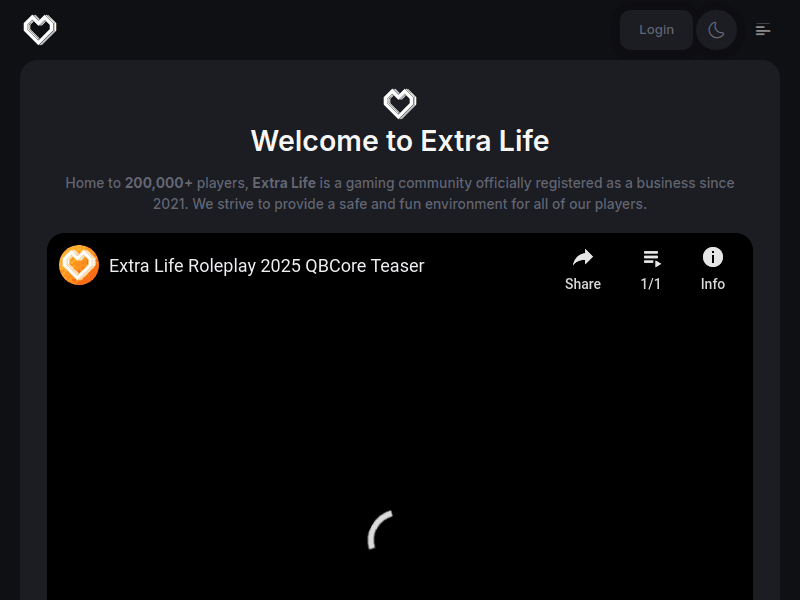
Task: Show video details with the Info icon
Action: pos(713,257)
